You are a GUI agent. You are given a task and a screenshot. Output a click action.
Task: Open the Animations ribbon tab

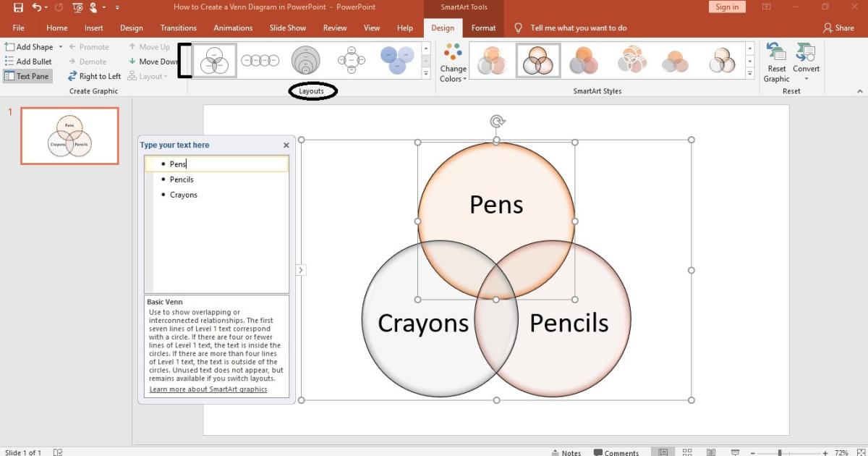click(233, 28)
